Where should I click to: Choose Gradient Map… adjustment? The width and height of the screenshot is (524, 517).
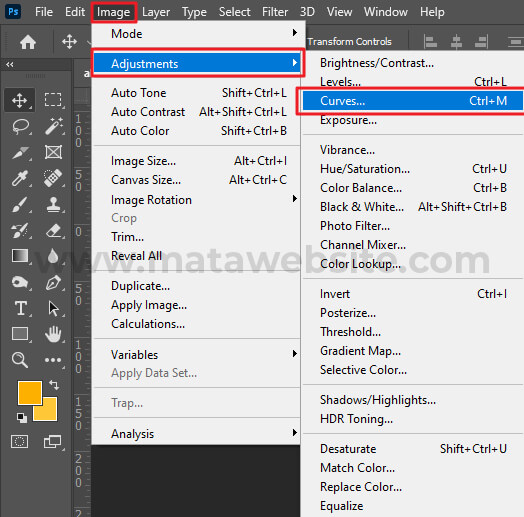(x=413, y=351)
